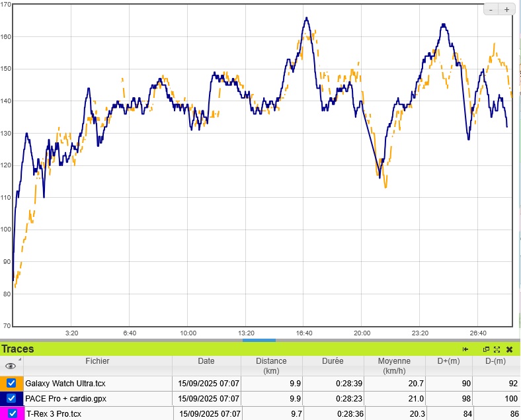Click the detach window icon in Traces panel
521x420 pixels.
pyautogui.click(x=486, y=349)
